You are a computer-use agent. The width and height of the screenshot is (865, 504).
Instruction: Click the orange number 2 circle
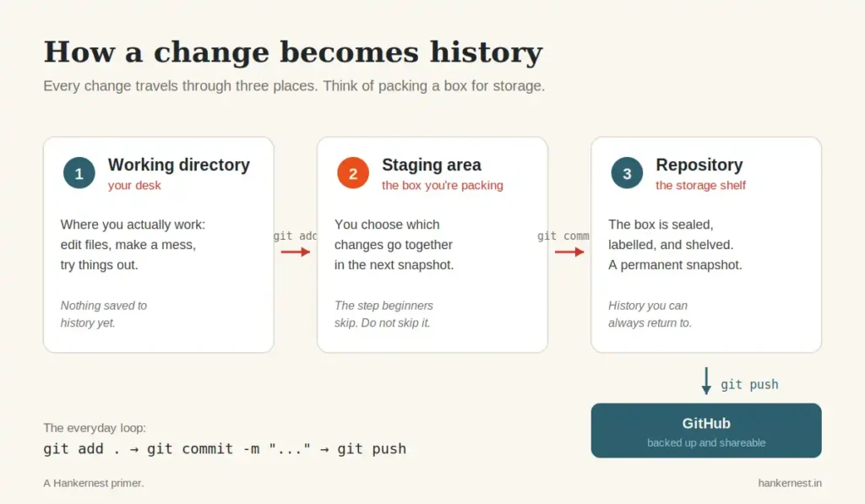(x=353, y=173)
